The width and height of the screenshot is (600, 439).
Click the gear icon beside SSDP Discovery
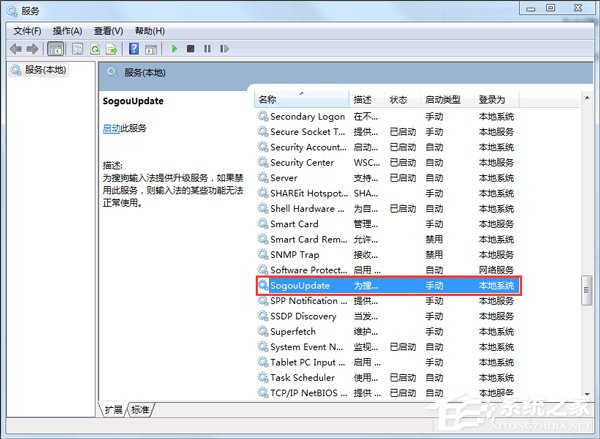pyautogui.click(x=263, y=316)
